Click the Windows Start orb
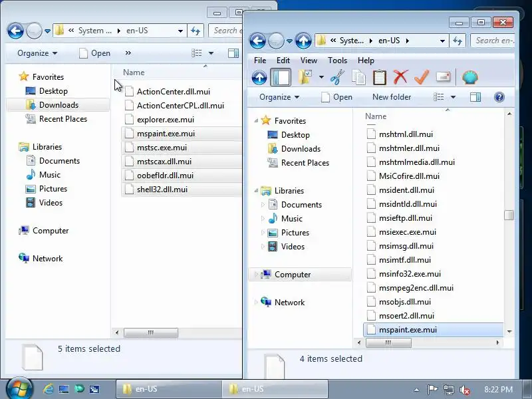 [x=19, y=389]
